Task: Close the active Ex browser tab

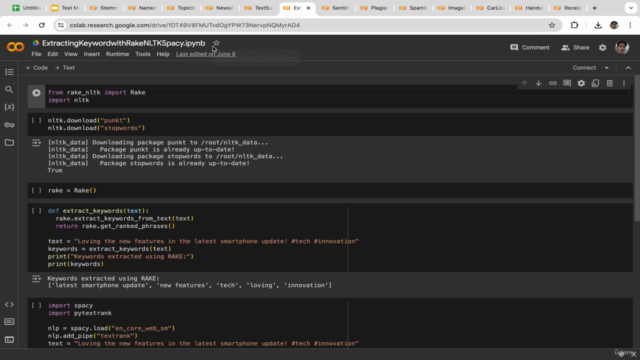Action: [309, 8]
